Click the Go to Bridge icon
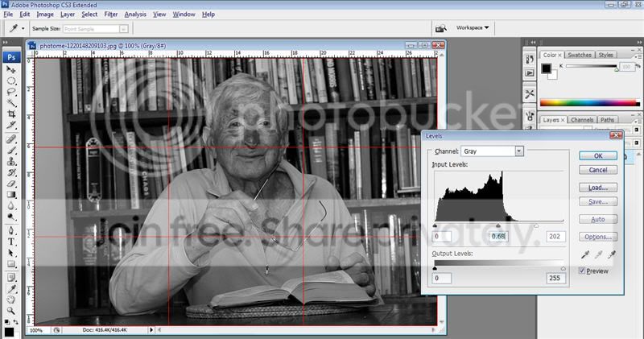 coord(440,27)
